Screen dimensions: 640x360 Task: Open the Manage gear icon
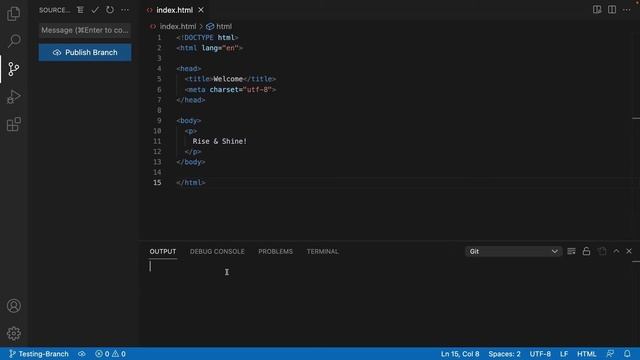pyautogui.click(x=13, y=333)
